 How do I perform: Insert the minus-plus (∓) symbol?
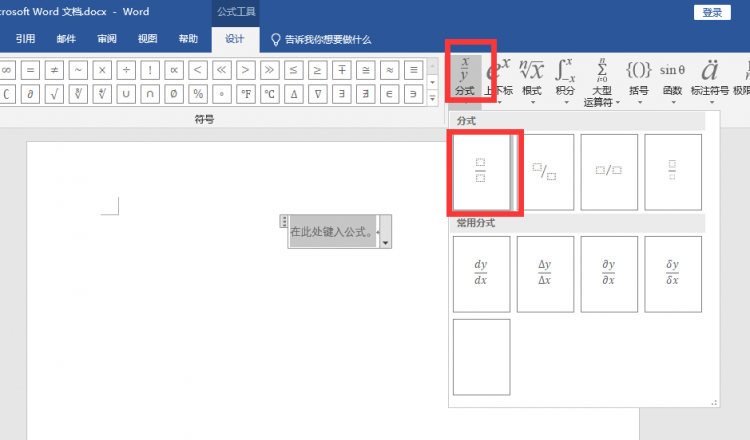[342, 70]
